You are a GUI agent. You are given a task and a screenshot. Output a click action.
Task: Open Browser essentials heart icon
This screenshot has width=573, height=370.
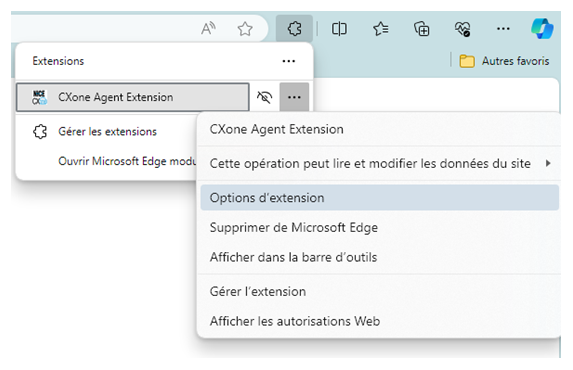coord(462,29)
